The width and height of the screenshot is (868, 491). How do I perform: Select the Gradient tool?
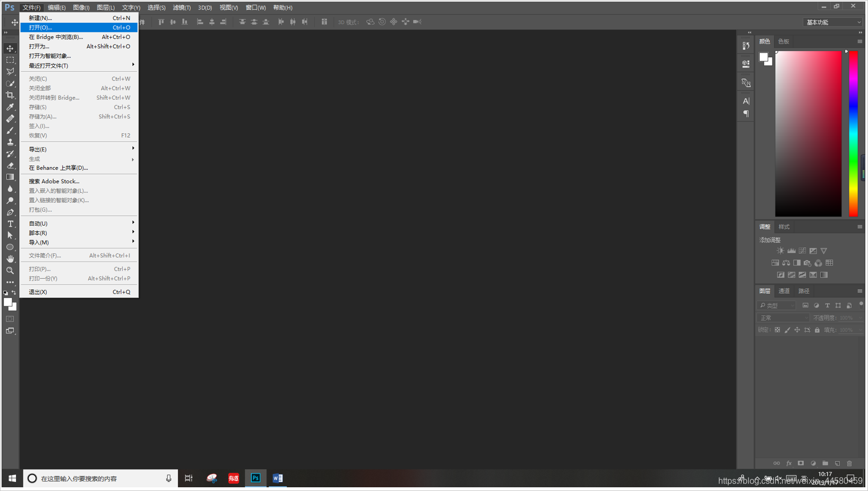tap(10, 177)
